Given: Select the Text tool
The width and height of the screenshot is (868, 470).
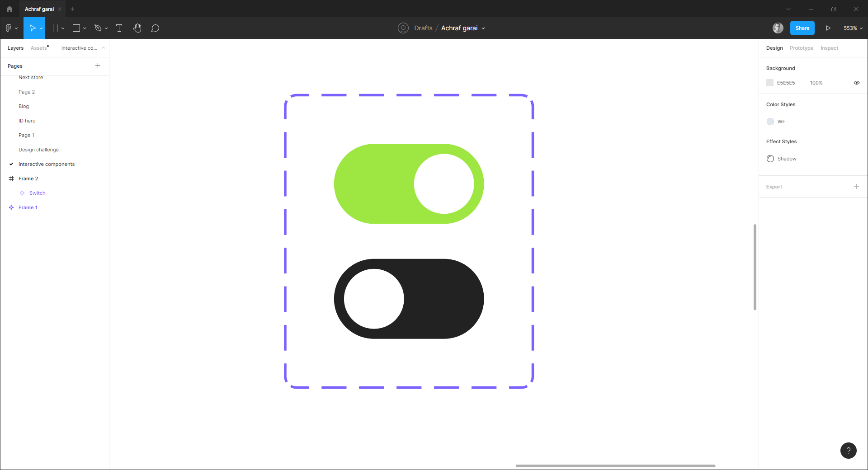Looking at the screenshot, I should 119,28.
